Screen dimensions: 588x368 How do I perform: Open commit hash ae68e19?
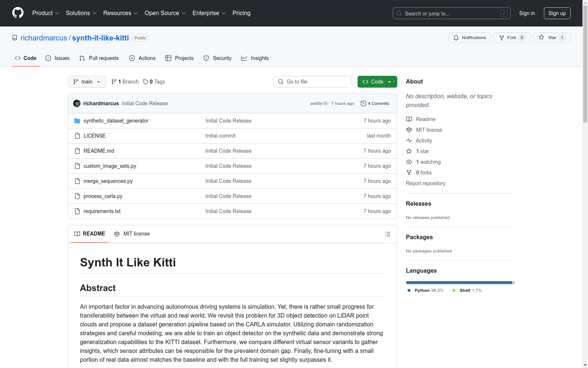coord(319,103)
